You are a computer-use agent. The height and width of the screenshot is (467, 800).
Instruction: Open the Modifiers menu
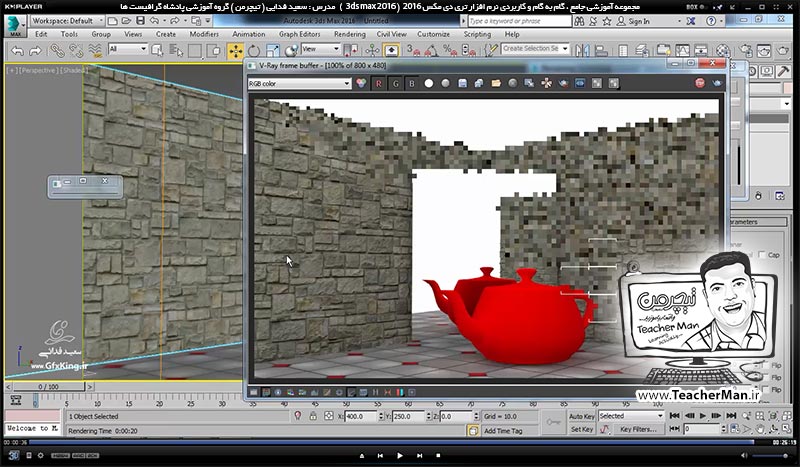204,34
